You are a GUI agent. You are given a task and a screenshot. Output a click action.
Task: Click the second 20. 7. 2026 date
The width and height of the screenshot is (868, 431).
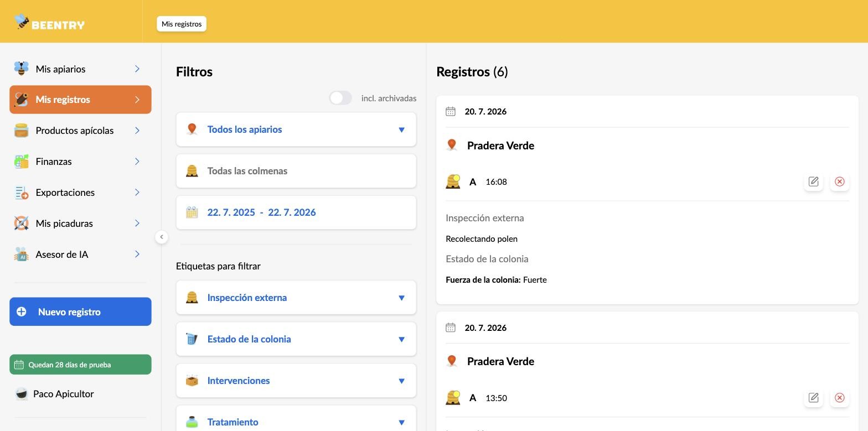(x=485, y=328)
